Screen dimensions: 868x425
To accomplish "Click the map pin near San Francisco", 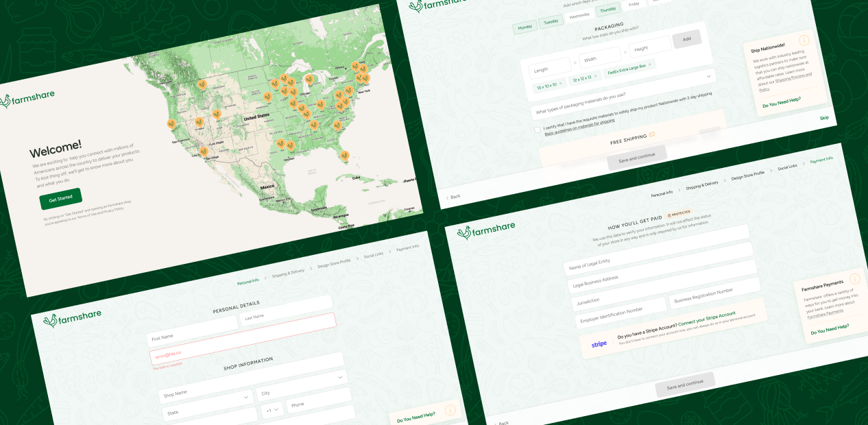I will click(x=171, y=124).
